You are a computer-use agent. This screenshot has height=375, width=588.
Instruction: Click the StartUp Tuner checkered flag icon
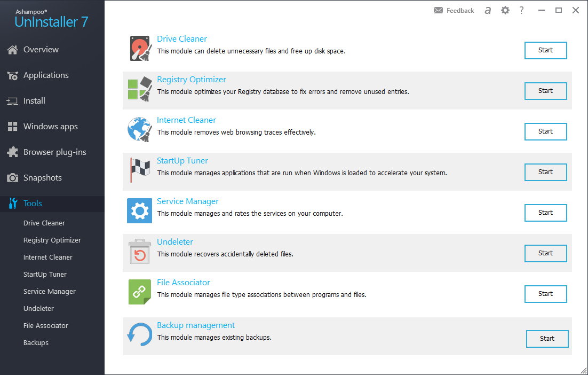(140, 170)
